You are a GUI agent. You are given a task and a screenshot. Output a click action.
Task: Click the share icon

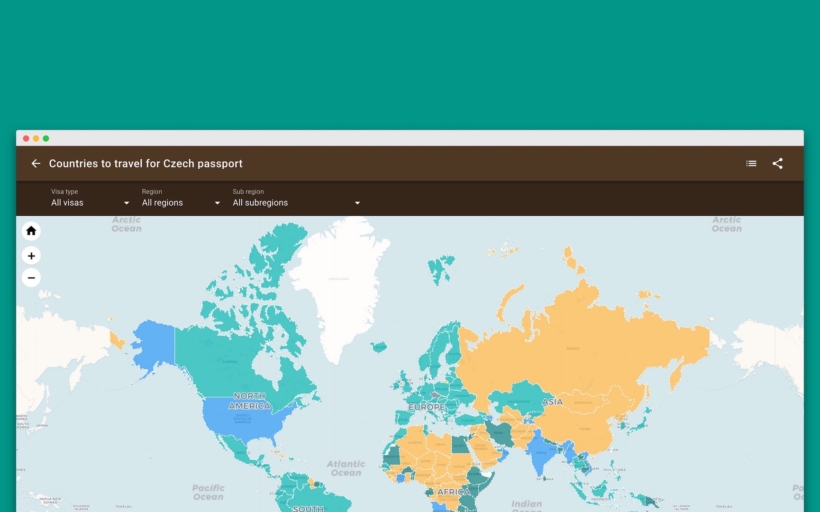(777, 164)
